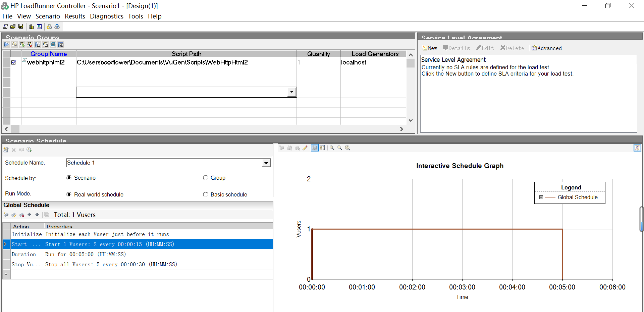
Task: Click the blue rings toolbar icon
Action: pyautogui.click(x=57, y=27)
